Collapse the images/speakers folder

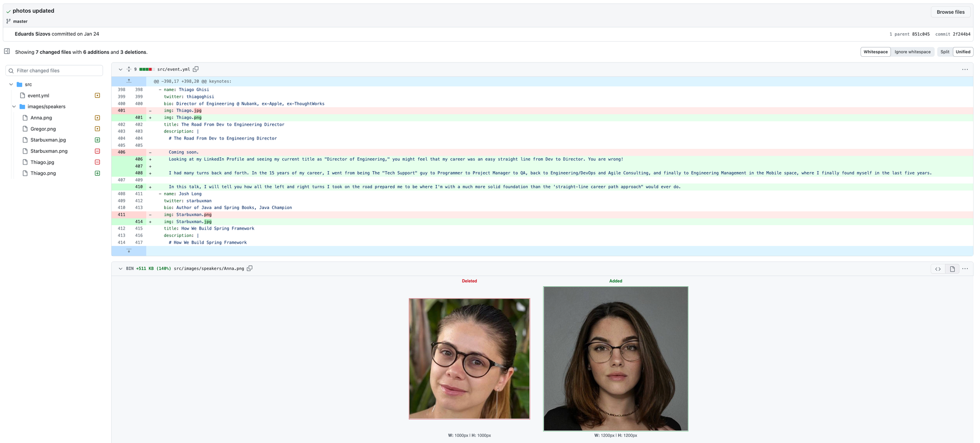point(14,107)
